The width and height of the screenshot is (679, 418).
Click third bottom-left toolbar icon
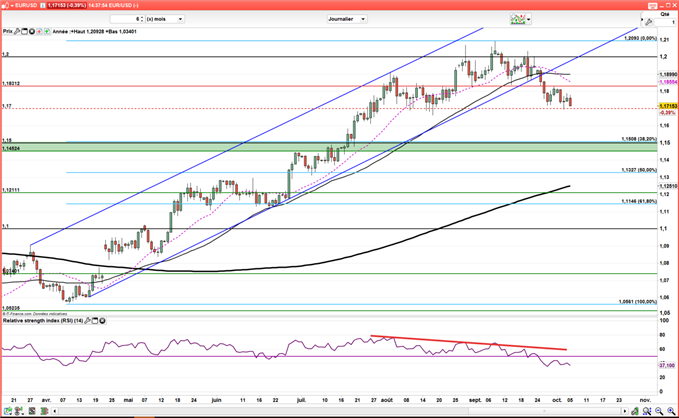[x=32, y=411]
